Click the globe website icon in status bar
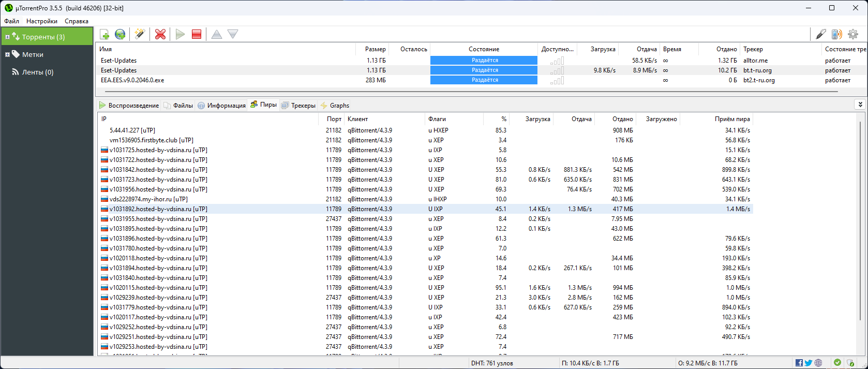 point(818,363)
